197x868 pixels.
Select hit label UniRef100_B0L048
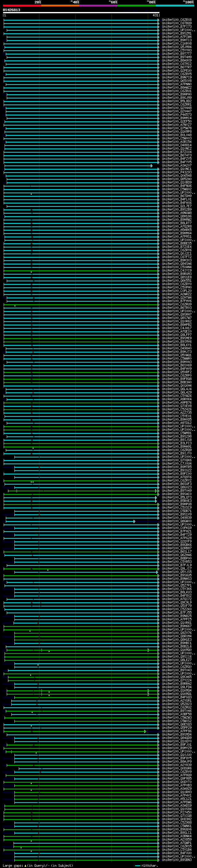pos(177,135)
